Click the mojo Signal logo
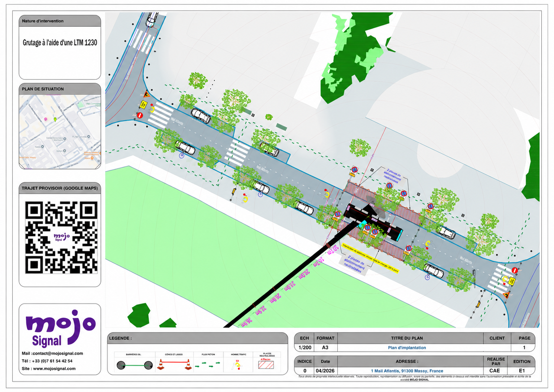Screen dimensions: 554x392 (60, 328)
